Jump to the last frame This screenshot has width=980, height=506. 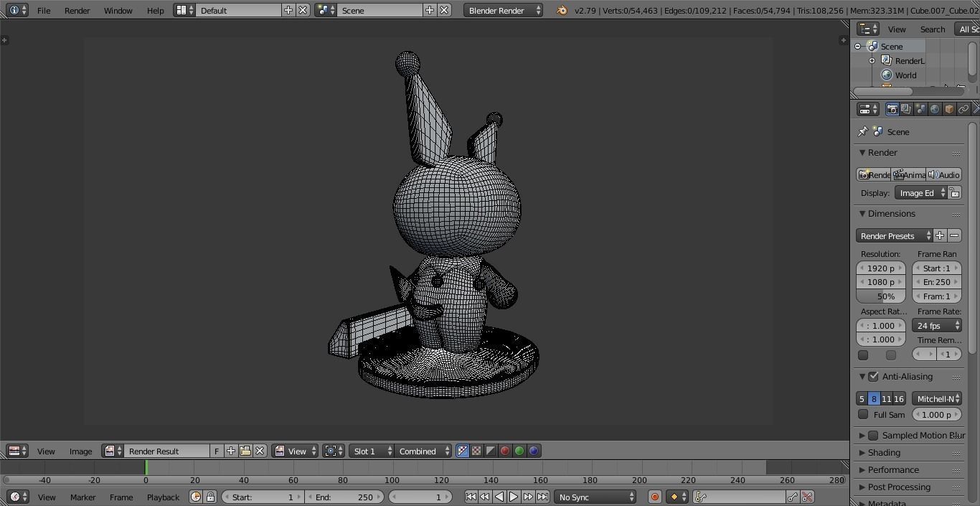(542, 497)
